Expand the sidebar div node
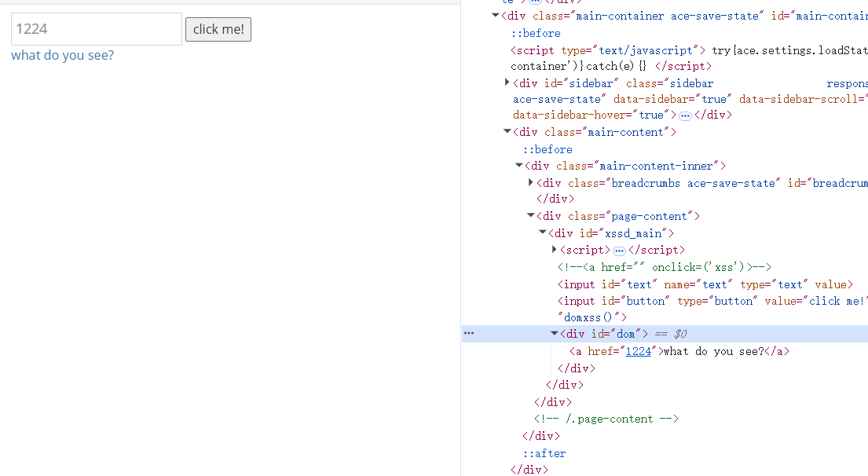Screen dimensions: 868x476 (x=507, y=82)
